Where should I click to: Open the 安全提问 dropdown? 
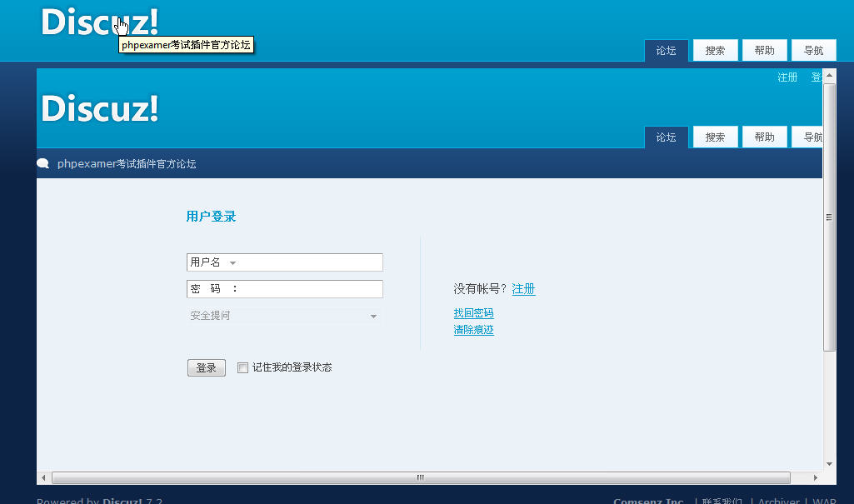tap(284, 316)
